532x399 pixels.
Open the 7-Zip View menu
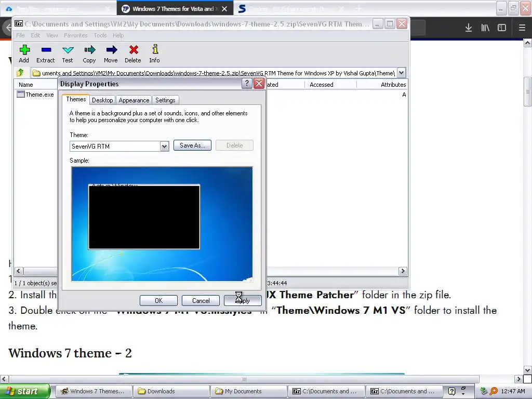[52, 35]
